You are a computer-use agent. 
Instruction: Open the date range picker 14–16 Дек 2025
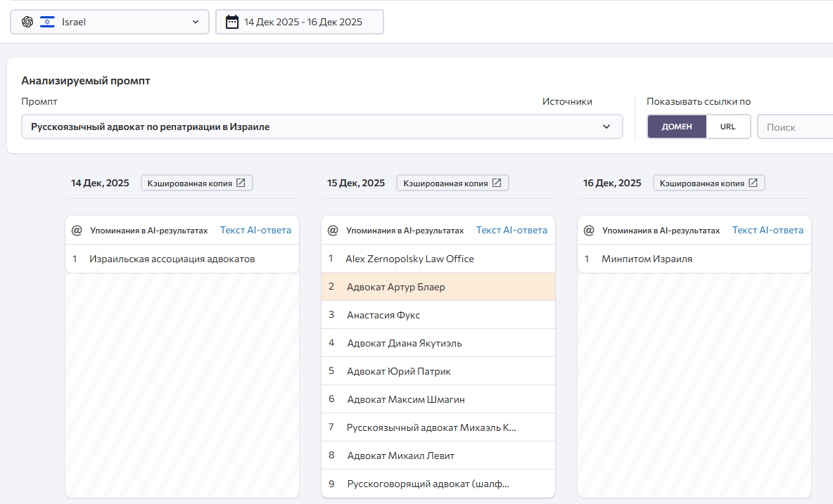300,22
